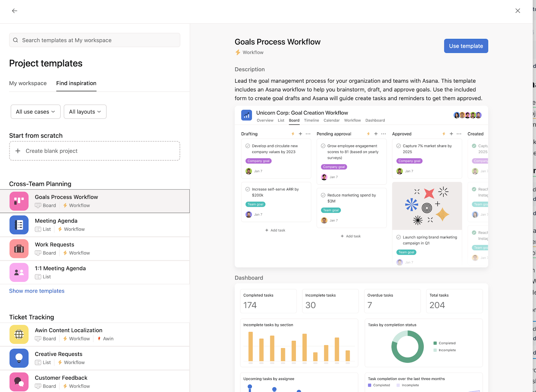Open the Timeline tab in project preview
The height and width of the screenshot is (392, 536).
coord(312,121)
